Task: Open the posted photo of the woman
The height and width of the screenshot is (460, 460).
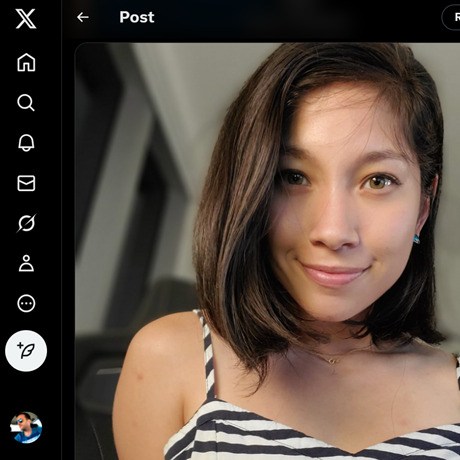Action: click(x=267, y=251)
